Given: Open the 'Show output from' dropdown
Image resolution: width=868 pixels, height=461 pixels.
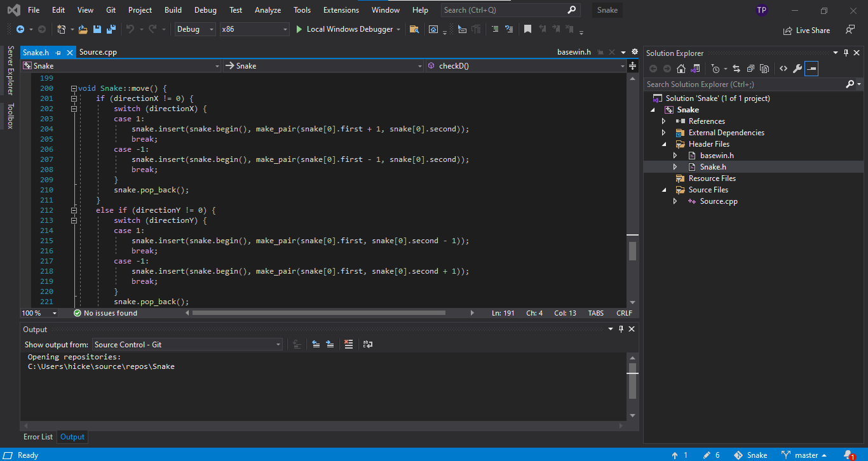Looking at the screenshot, I should coord(187,344).
